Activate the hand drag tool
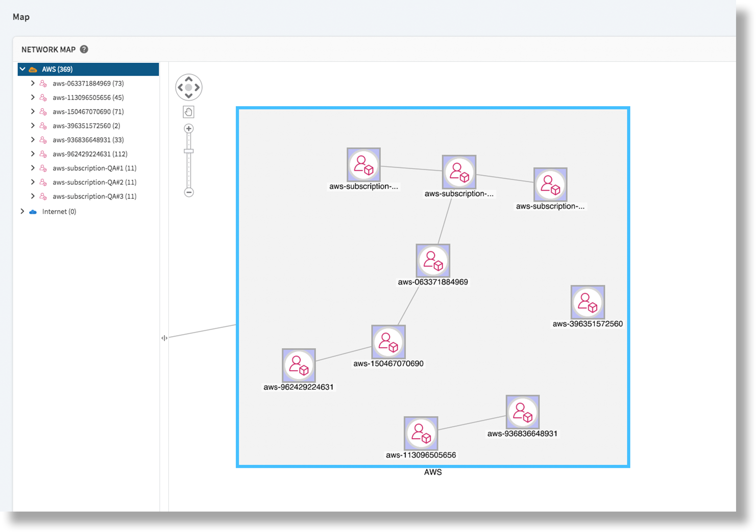The width and height of the screenshot is (756, 532). (x=189, y=112)
